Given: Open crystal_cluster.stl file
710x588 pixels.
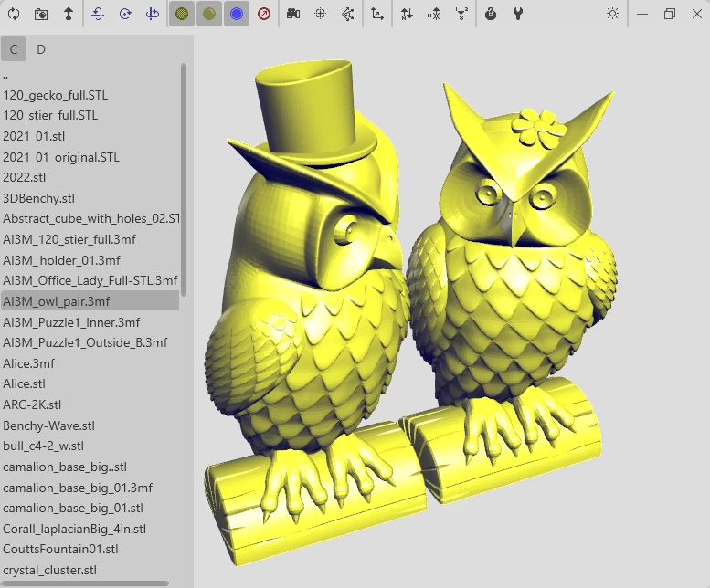Looking at the screenshot, I should pyautogui.click(x=49, y=570).
